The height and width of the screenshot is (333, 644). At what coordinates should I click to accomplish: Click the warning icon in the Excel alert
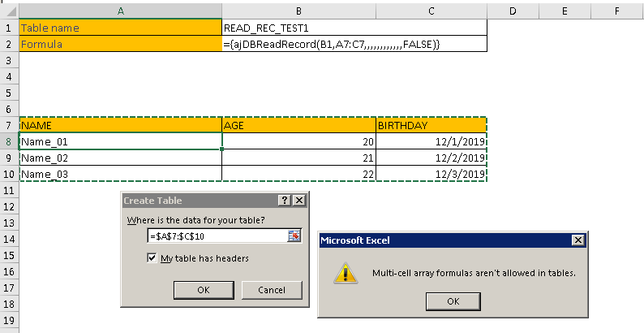[345, 273]
